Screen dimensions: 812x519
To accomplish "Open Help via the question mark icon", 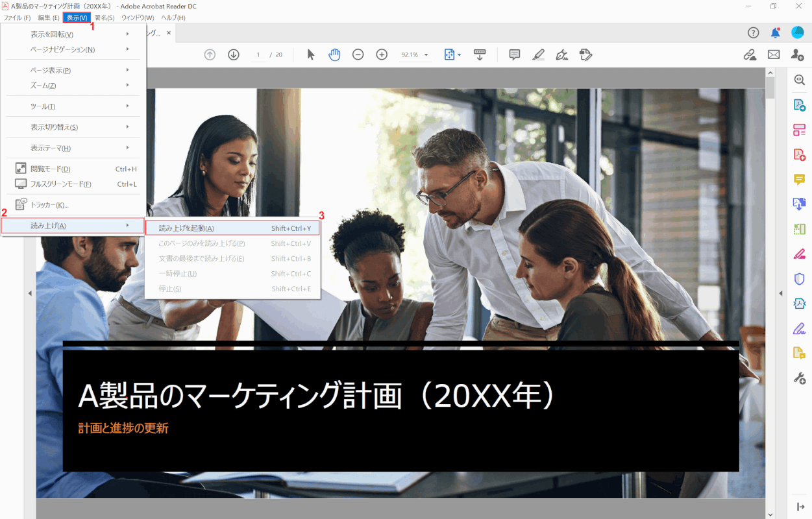I will [x=752, y=32].
